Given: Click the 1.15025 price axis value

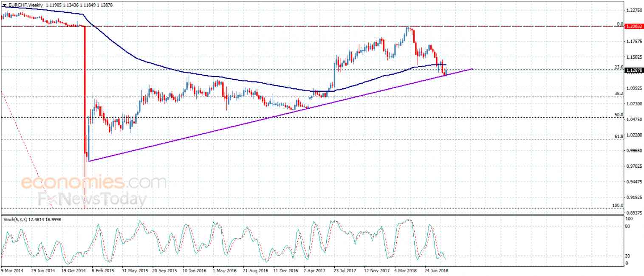Looking at the screenshot, I should click(635, 57).
